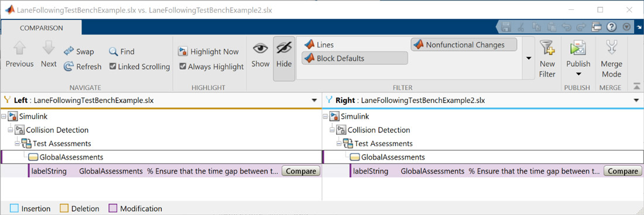Collapse the Simulink node in right tree

(325, 116)
